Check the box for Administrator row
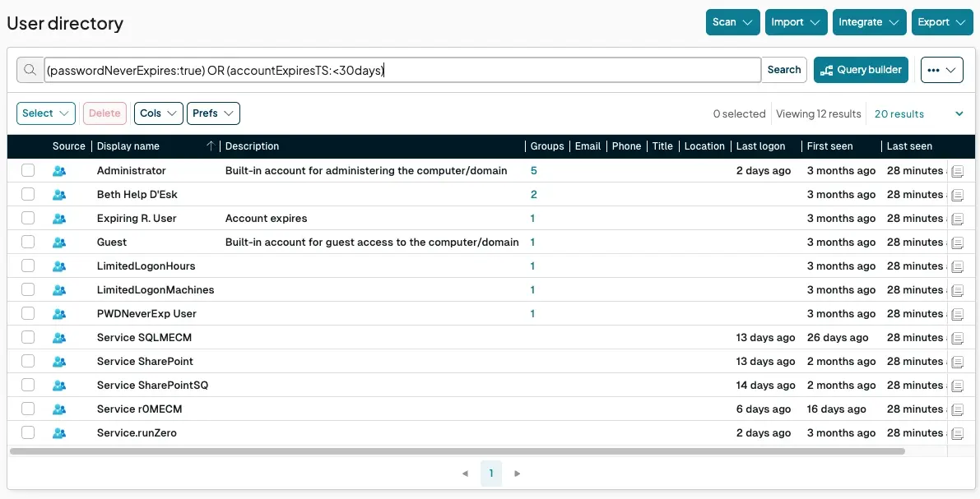Image resolution: width=980 pixels, height=499 pixels. [29, 171]
